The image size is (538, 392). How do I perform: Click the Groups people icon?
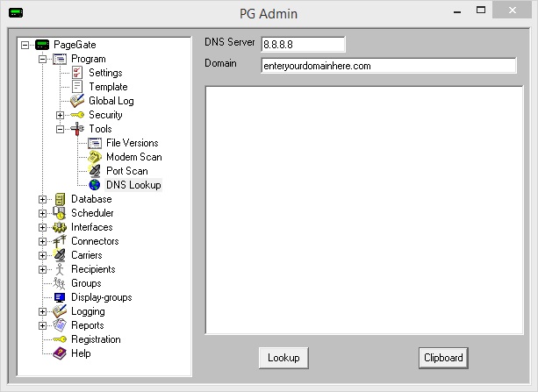(x=60, y=283)
